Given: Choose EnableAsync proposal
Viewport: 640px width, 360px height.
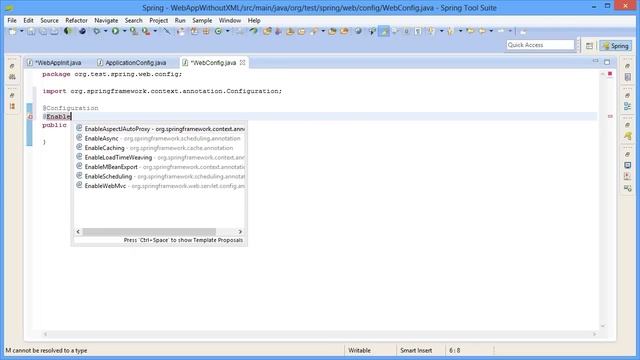Looking at the screenshot, I should click(x=160, y=138).
